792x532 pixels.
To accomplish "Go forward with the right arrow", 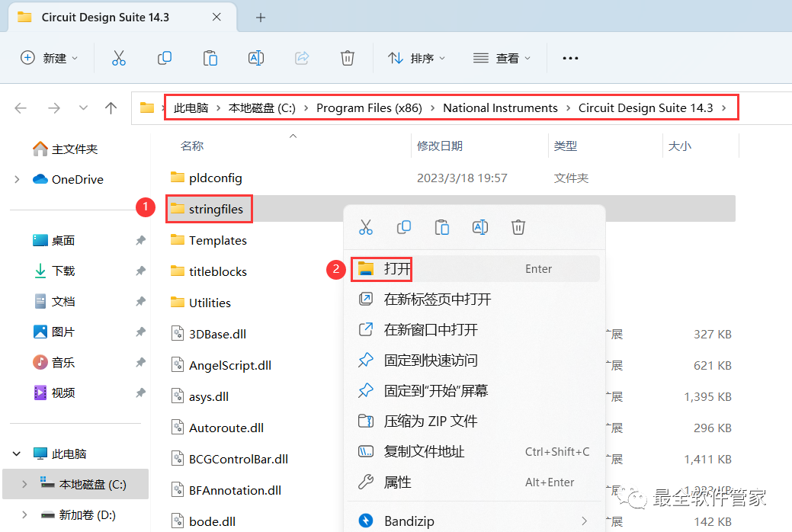I will pyautogui.click(x=54, y=107).
